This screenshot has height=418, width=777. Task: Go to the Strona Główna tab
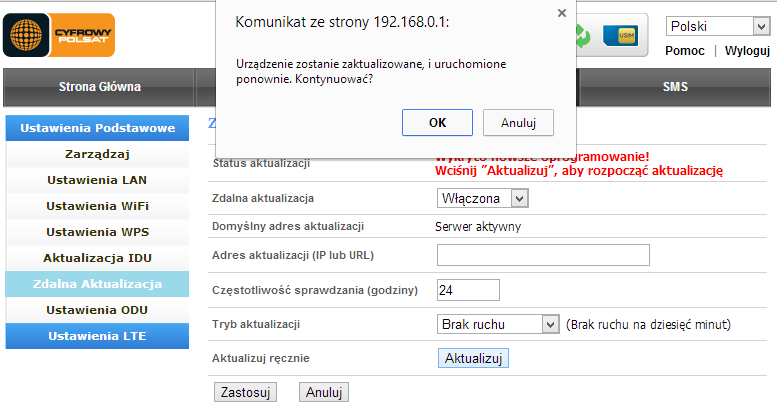pyautogui.click(x=100, y=87)
